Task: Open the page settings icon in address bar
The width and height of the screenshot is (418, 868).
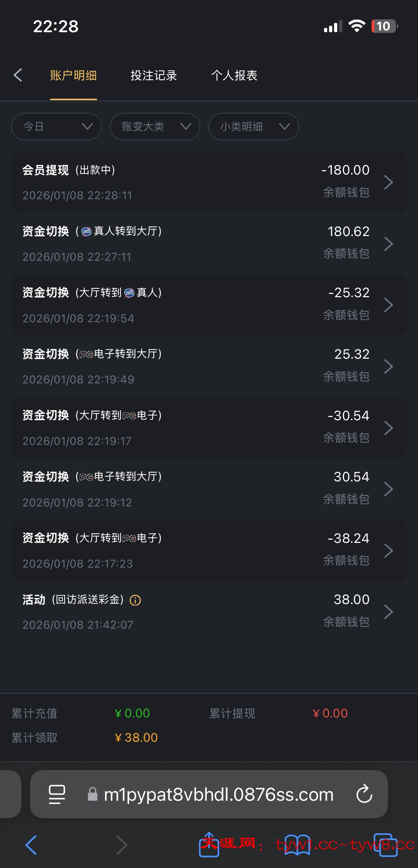Action: coord(57,794)
